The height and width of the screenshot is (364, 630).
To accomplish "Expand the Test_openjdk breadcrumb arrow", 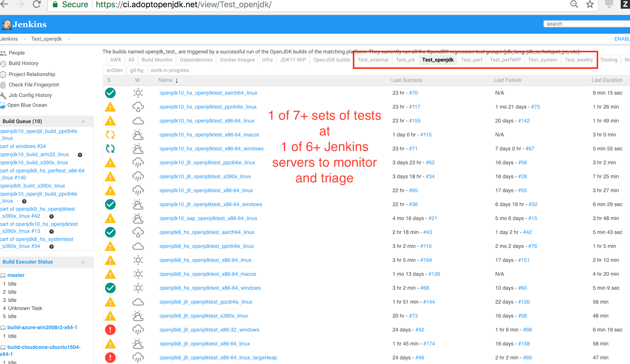I will click(x=69, y=39).
